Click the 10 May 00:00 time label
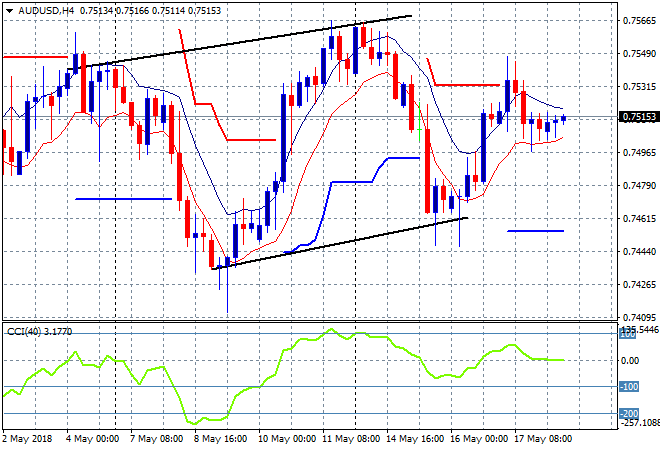Screen dimensions: 660x450 click(x=287, y=439)
